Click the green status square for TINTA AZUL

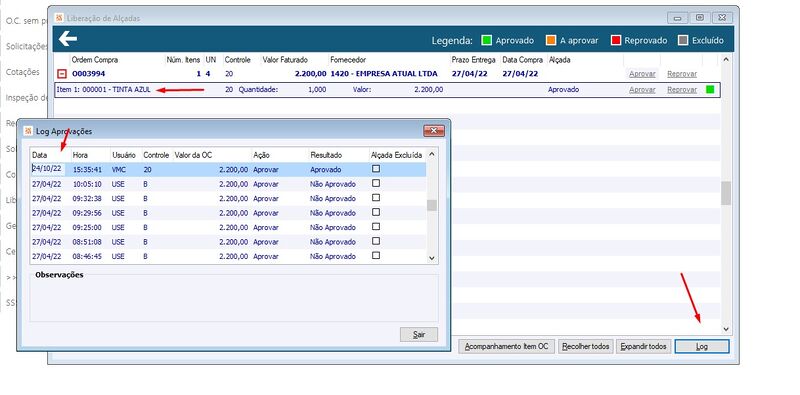[x=710, y=90]
